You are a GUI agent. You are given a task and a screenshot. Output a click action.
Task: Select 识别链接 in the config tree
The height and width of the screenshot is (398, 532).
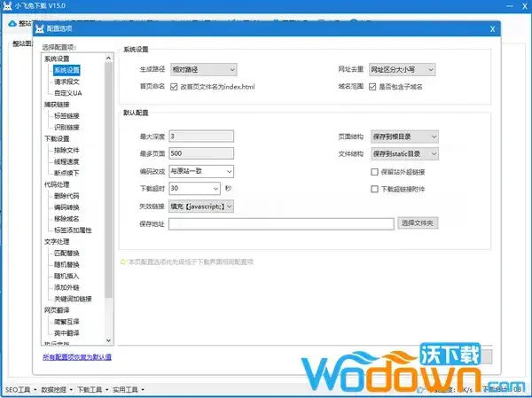tap(66, 128)
